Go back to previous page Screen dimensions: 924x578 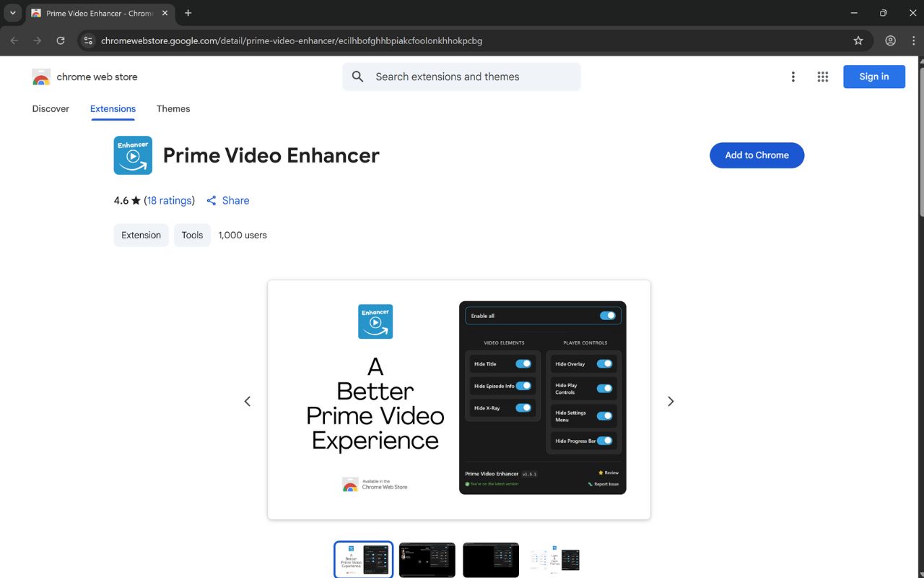[x=14, y=40]
